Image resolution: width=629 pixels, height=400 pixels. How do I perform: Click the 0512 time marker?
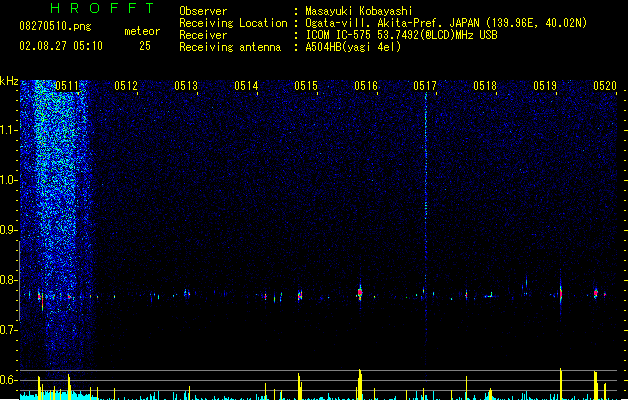coord(126,86)
